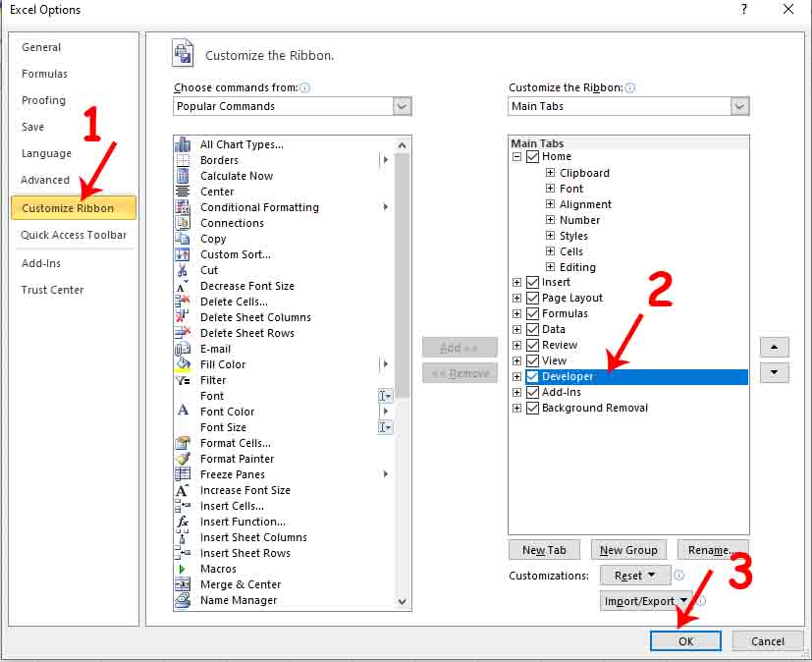Expand the Alignment group
This screenshot has height=662, width=812.
point(550,204)
